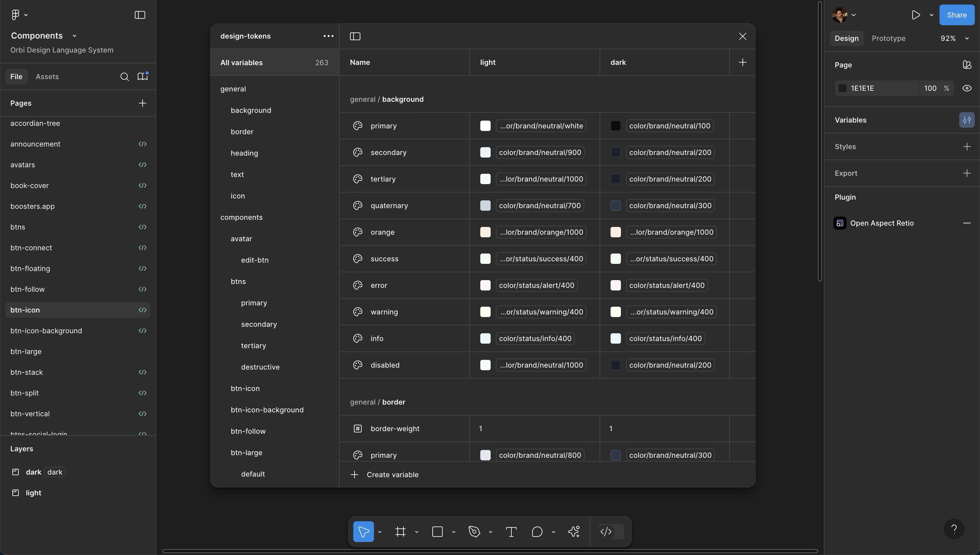Add an export setting plus icon

pos(967,173)
